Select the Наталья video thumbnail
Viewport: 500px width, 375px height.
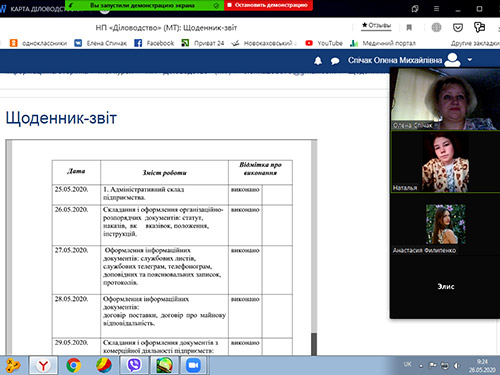445,161
